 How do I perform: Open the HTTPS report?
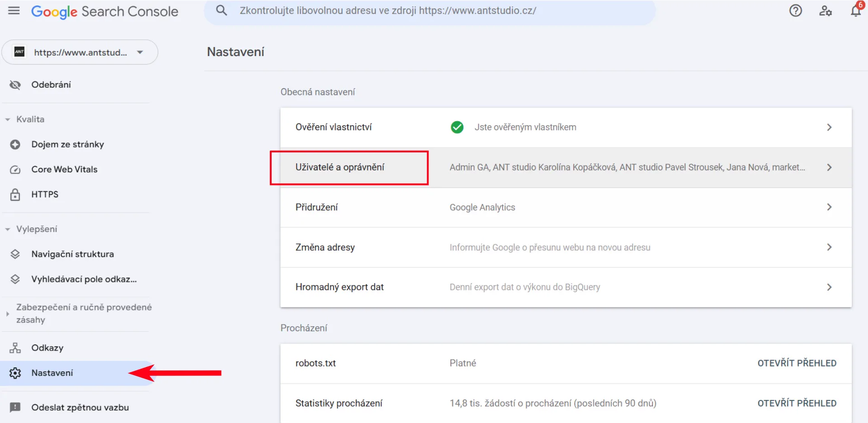(45, 194)
